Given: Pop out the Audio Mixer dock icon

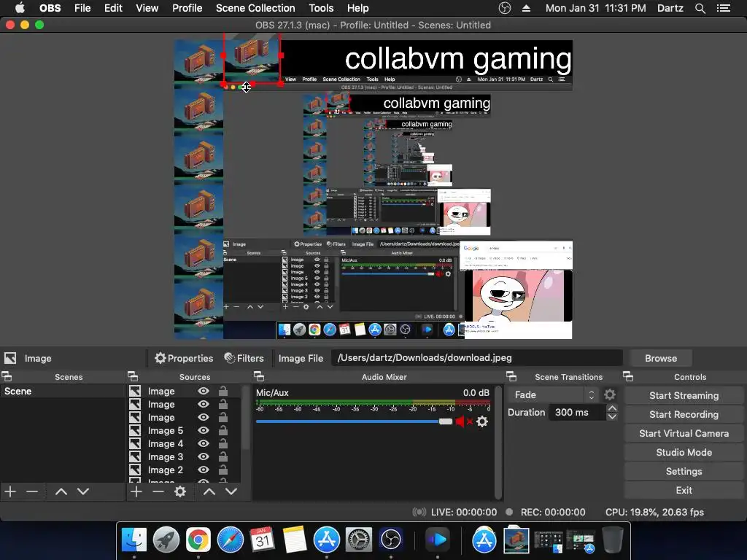Looking at the screenshot, I should coord(259,377).
